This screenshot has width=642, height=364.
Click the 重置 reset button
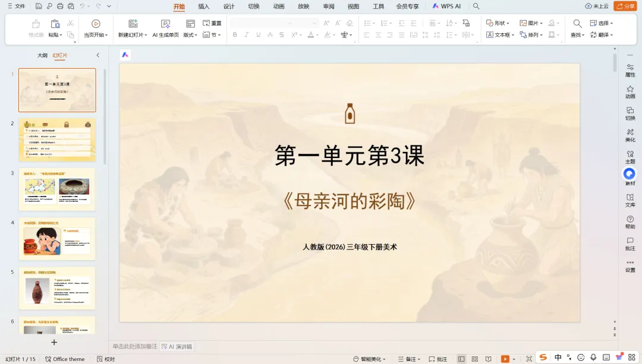(x=212, y=23)
